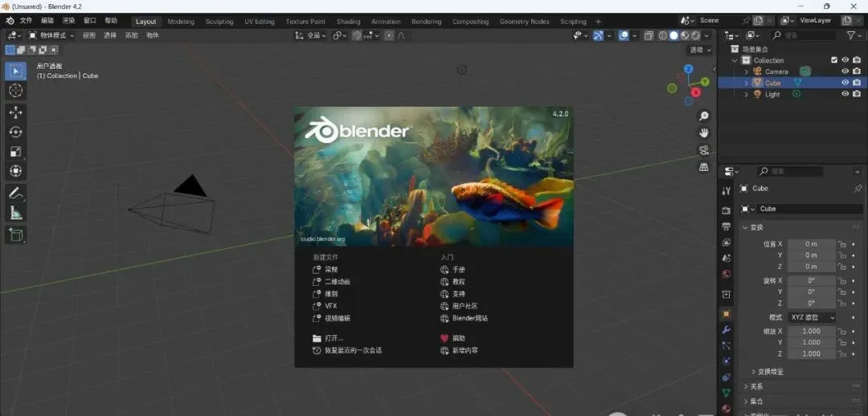Open the Output properties tab

(x=727, y=226)
